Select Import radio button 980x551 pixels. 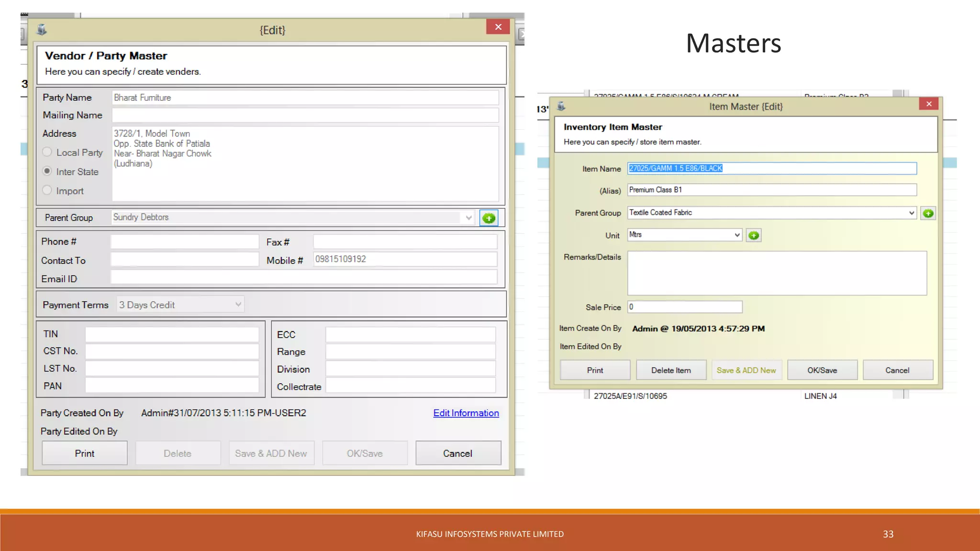click(47, 190)
